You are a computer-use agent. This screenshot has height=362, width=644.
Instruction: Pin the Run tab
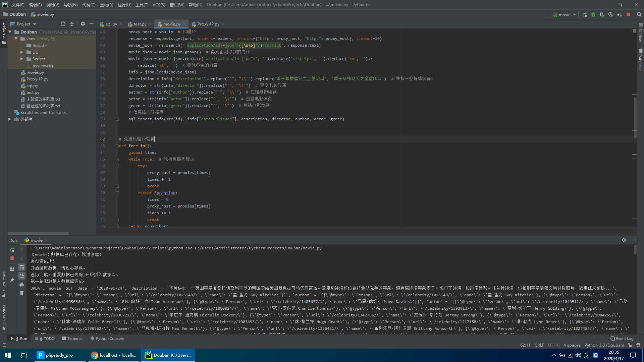[12, 280]
